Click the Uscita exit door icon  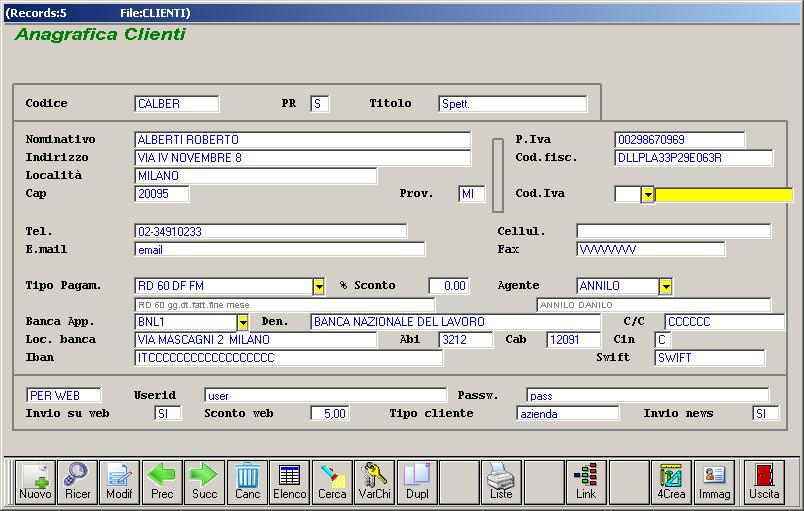click(764, 482)
